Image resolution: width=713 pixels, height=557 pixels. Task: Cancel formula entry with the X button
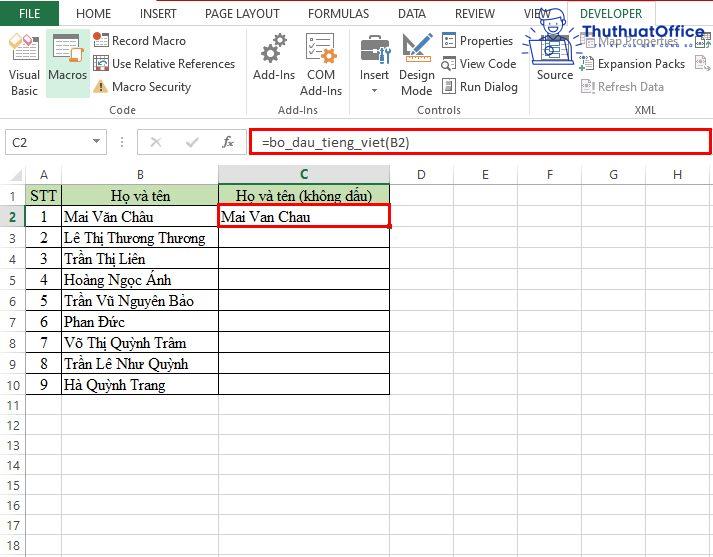click(156, 142)
